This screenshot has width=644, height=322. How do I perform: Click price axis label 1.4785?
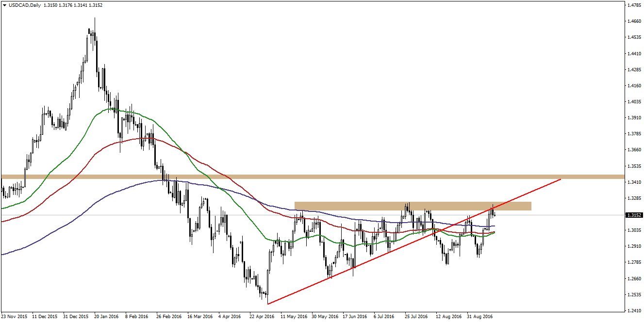[635, 5]
